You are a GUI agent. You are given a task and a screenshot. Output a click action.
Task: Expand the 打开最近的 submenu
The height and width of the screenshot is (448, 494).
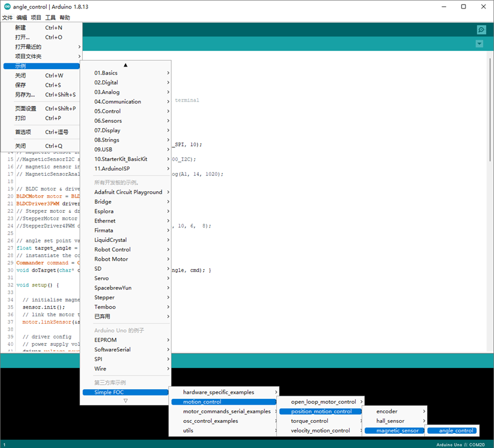pyautogui.click(x=41, y=47)
